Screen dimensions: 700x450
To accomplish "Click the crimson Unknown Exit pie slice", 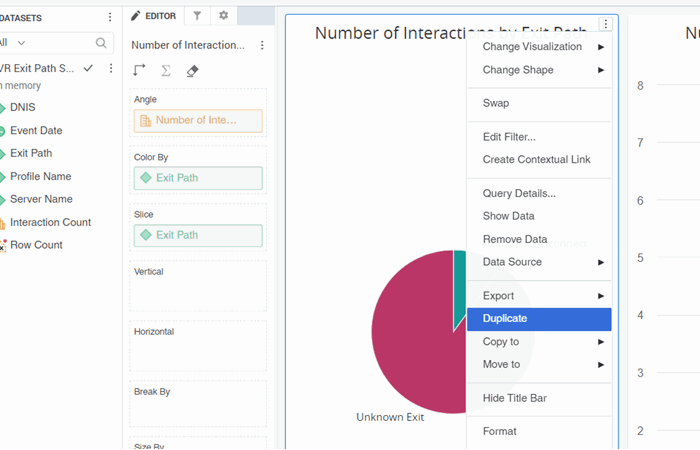I will (410, 330).
